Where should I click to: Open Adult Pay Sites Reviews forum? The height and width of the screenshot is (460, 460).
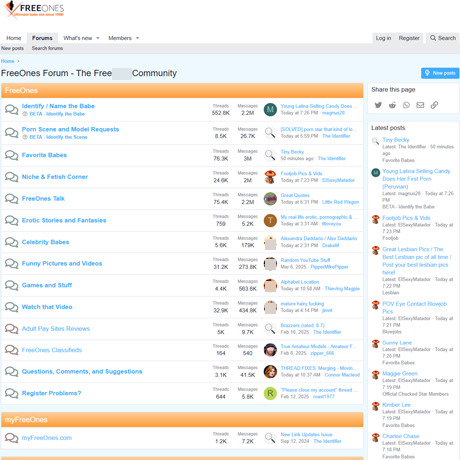[x=56, y=329]
